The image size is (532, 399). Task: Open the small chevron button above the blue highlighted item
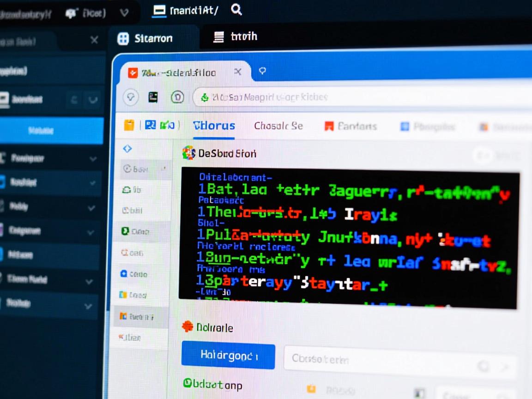(x=93, y=99)
